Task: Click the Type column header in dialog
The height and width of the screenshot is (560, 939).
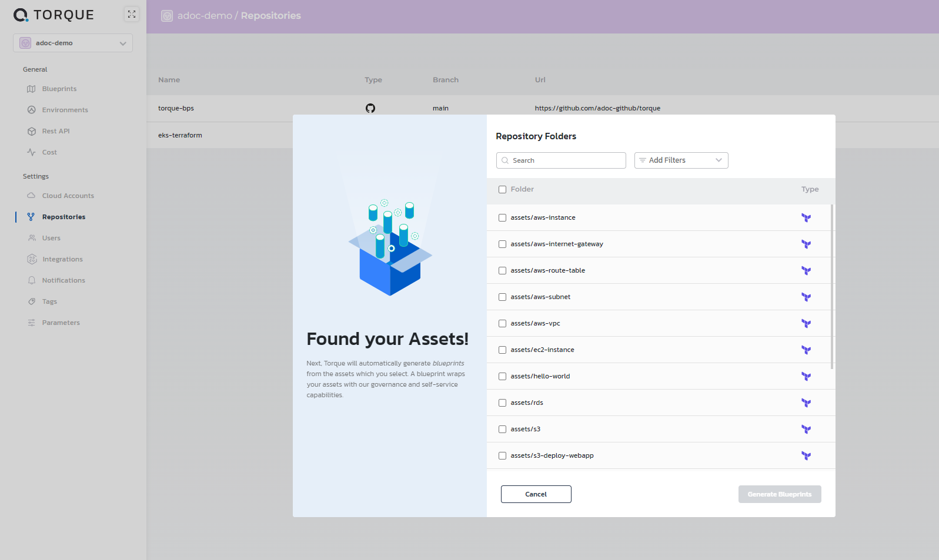Action: tap(810, 189)
